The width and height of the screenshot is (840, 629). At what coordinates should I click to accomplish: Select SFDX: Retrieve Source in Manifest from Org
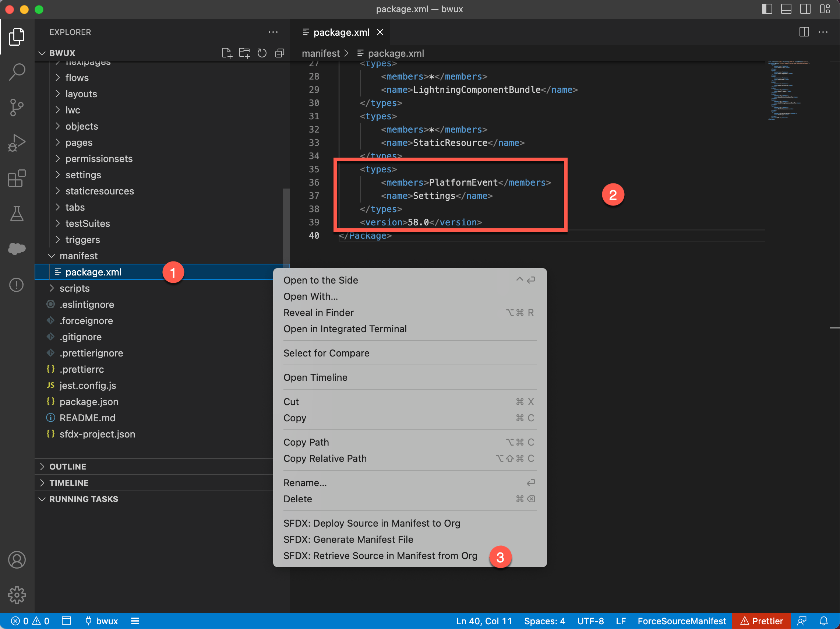(380, 556)
